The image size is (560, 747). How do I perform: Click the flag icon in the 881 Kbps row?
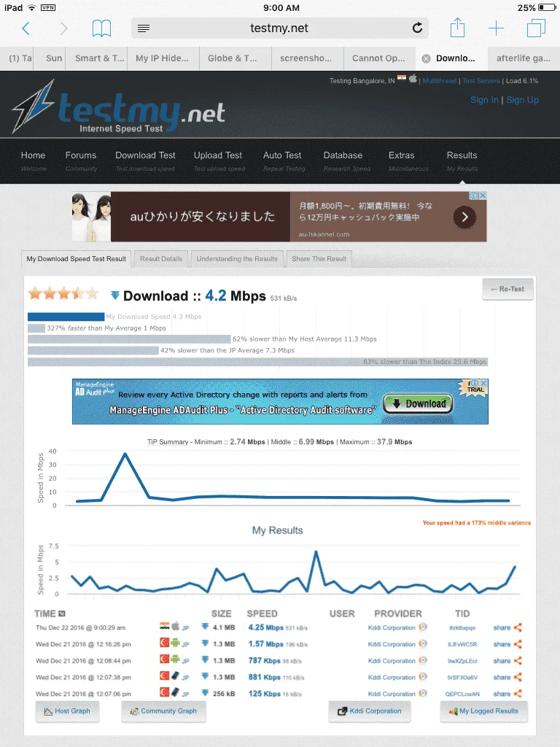tap(164, 676)
